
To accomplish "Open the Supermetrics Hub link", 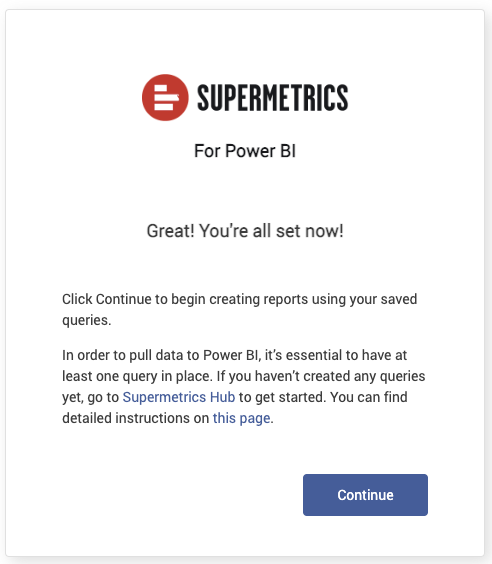I will [x=179, y=397].
